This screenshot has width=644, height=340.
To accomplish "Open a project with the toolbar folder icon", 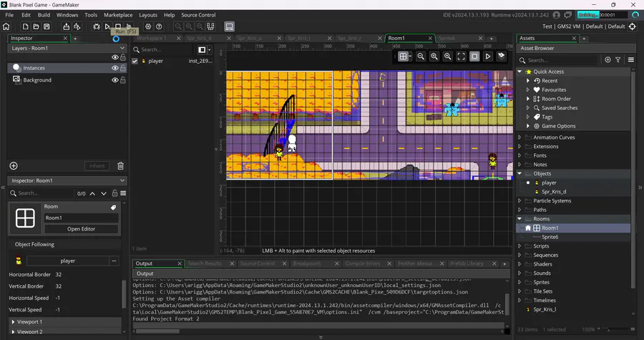I will coord(36,26).
